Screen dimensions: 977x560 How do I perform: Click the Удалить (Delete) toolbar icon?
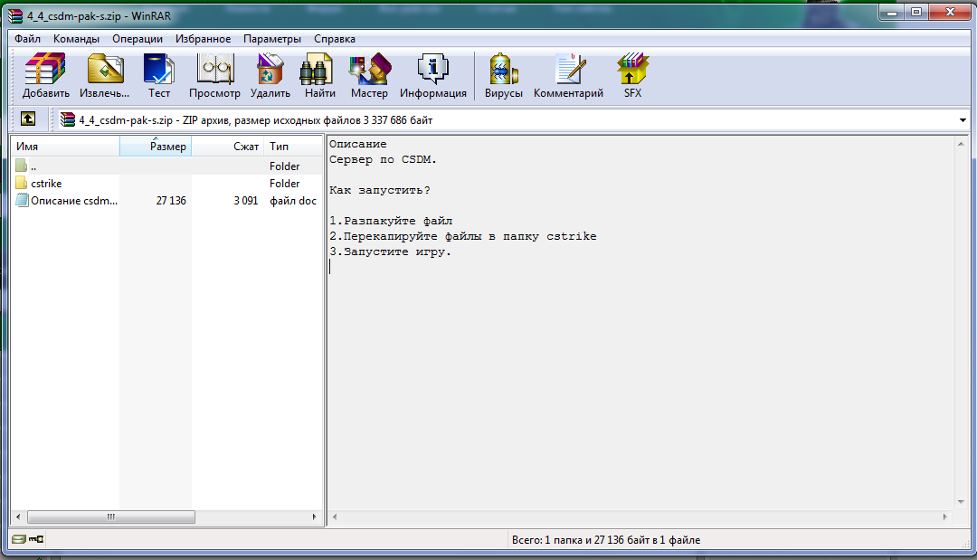click(270, 75)
